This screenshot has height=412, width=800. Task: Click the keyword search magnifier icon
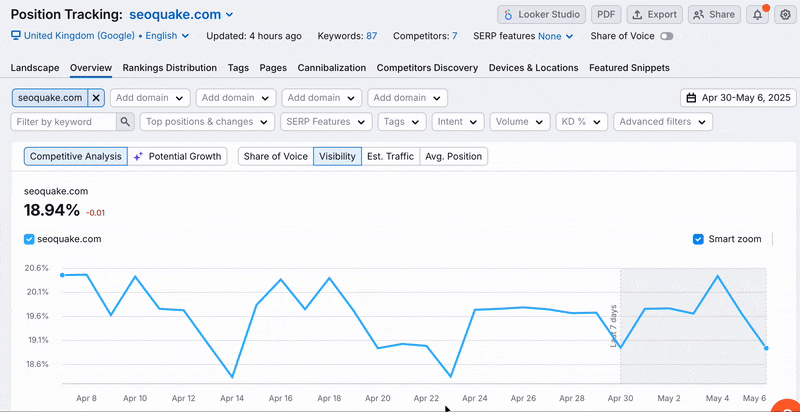(125, 122)
